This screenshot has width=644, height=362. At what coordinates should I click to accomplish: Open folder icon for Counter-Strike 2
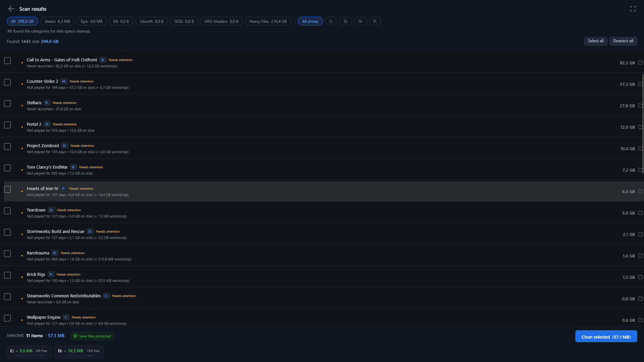pos(640,84)
